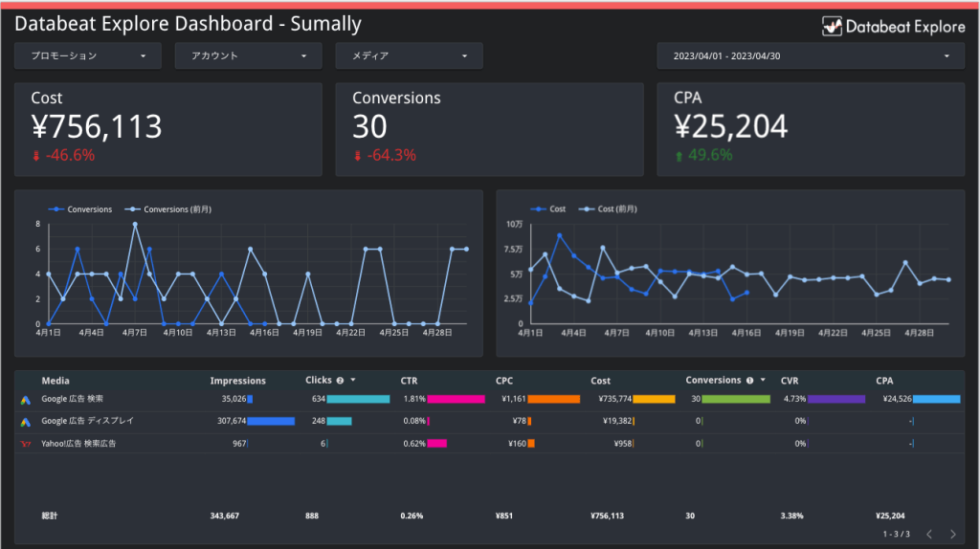Image resolution: width=980 pixels, height=549 pixels.
Task: Click the 35,026 impressions cell
Action: pos(234,399)
